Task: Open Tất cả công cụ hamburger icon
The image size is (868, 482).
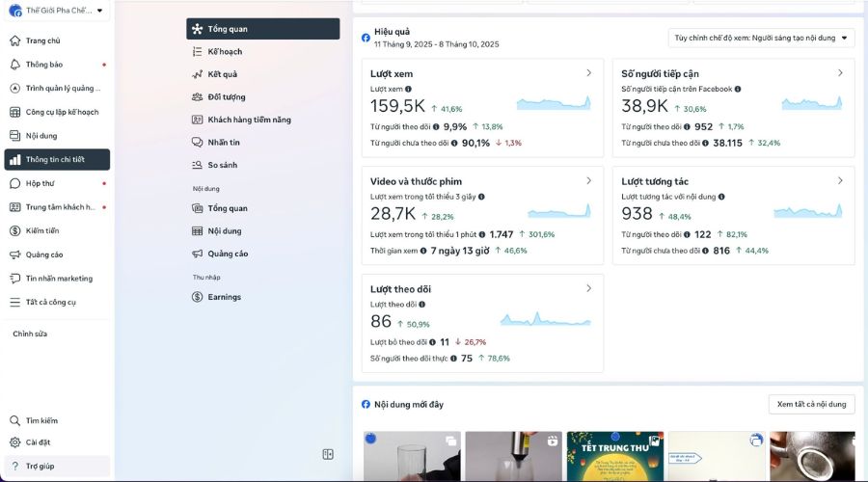Action: (14, 302)
